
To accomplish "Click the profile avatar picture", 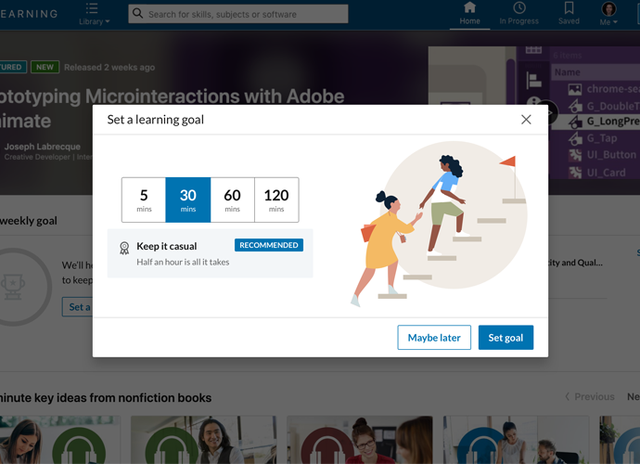I will point(609,9).
